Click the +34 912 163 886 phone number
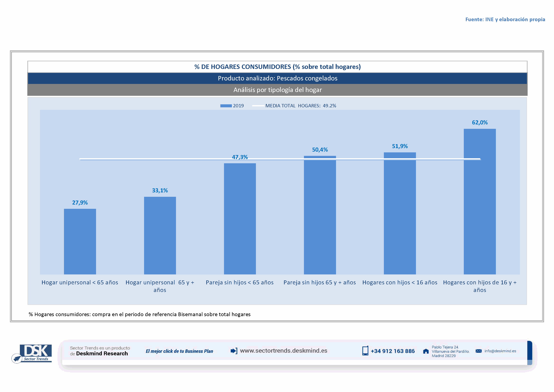The height and width of the screenshot is (392, 554). [x=393, y=351]
